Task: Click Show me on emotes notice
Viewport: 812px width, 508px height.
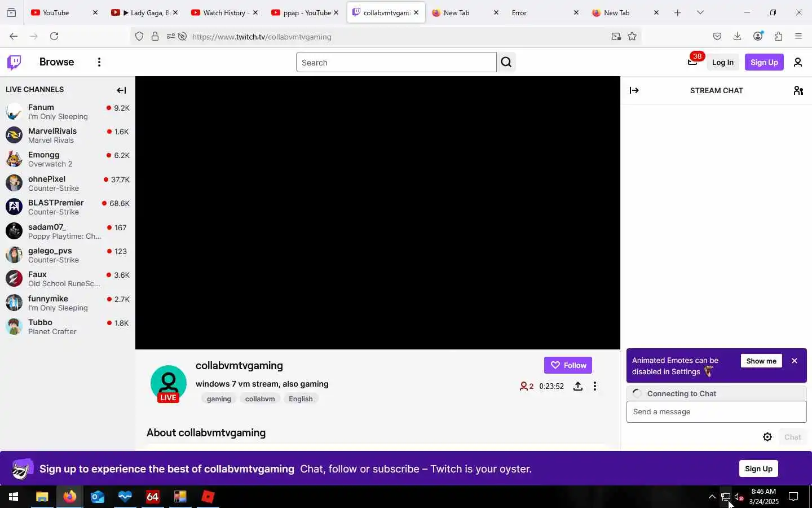Action: coord(761,361)
